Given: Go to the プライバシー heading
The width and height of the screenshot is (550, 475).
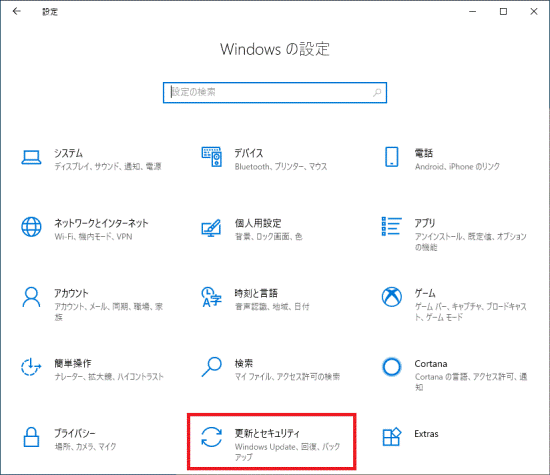Looking at the screenshot, I should click(x=74, y=433).
